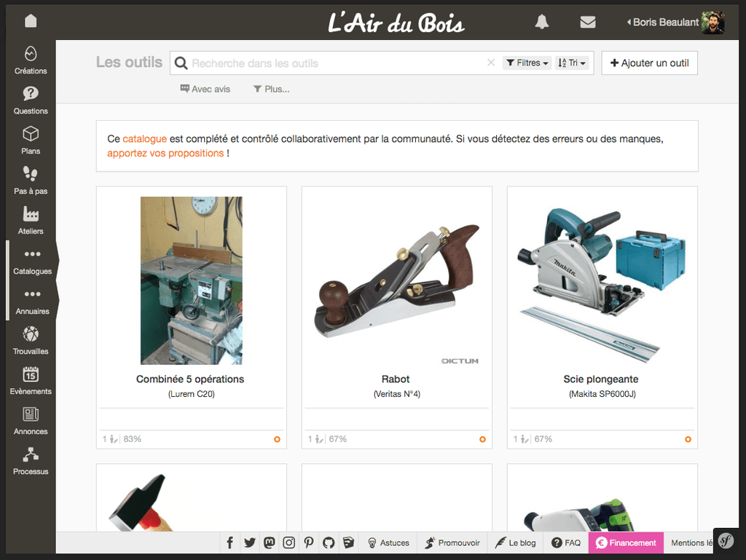Open the Filtres dropdown
The image size is (746, 560).
(x=527, y=63)
